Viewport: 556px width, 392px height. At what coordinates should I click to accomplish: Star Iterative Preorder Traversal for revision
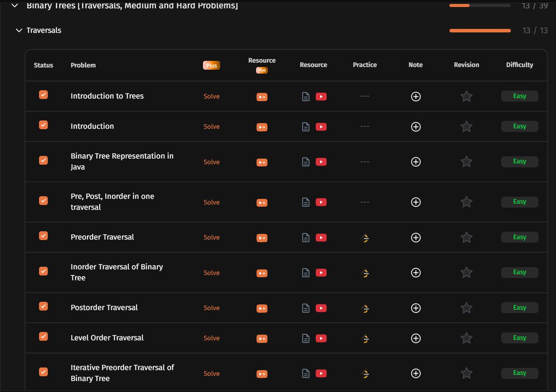(467, 373)
